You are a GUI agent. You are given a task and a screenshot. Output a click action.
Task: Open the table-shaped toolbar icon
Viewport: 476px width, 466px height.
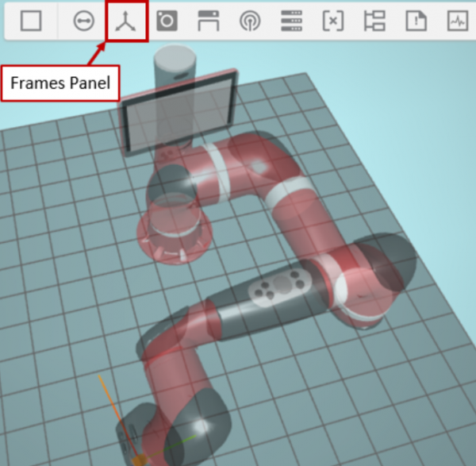208,21
